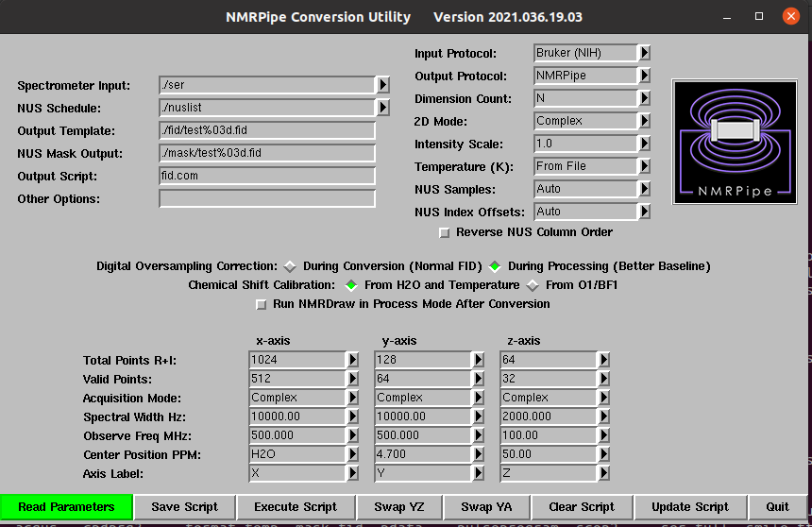812x527 pixels.
Task: Open y-axis Valid Points arrow
Action: click(x=478, y=379)
